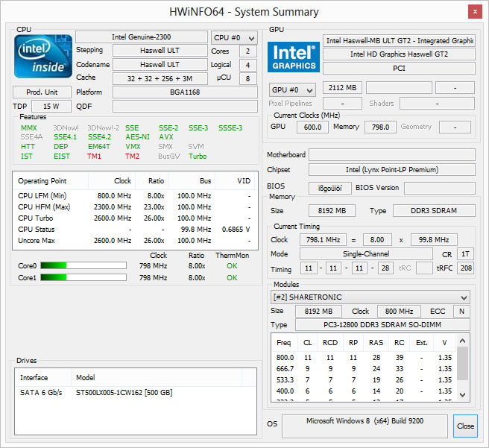Viewport: 489px width, 448px height.
Task: Click the Operating Point column header
Action: pyautogui.click(x=51, y=181)
